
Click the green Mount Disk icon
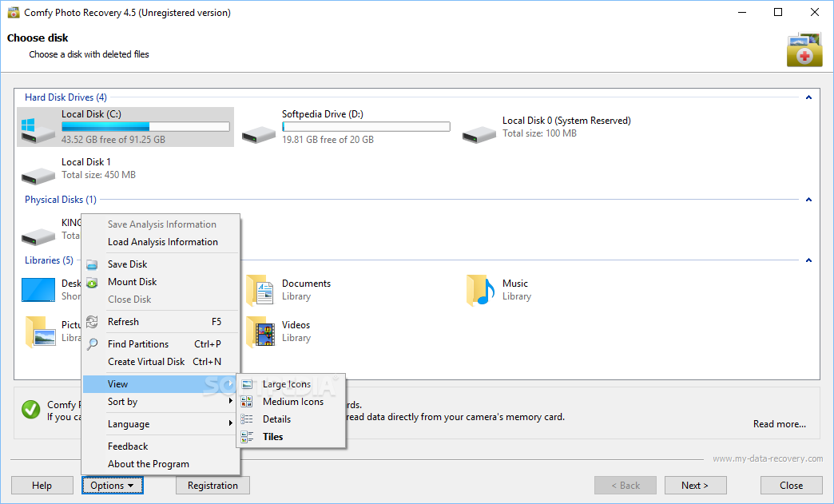(92, 282)
